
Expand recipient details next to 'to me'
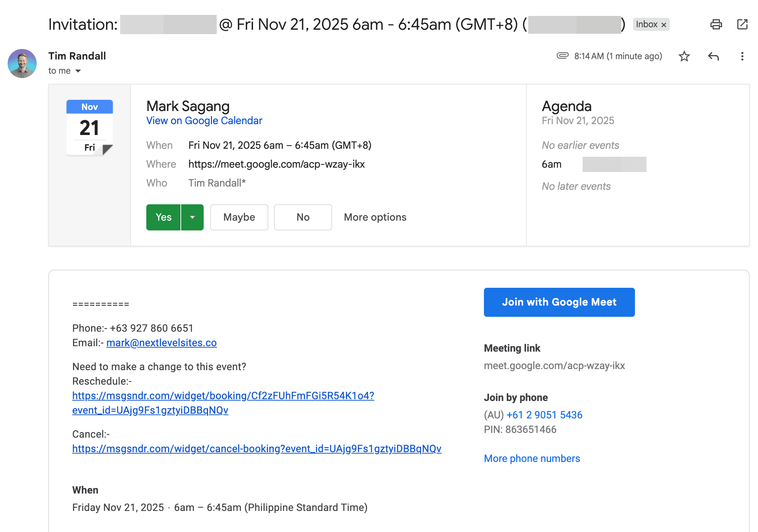point(78,71)
